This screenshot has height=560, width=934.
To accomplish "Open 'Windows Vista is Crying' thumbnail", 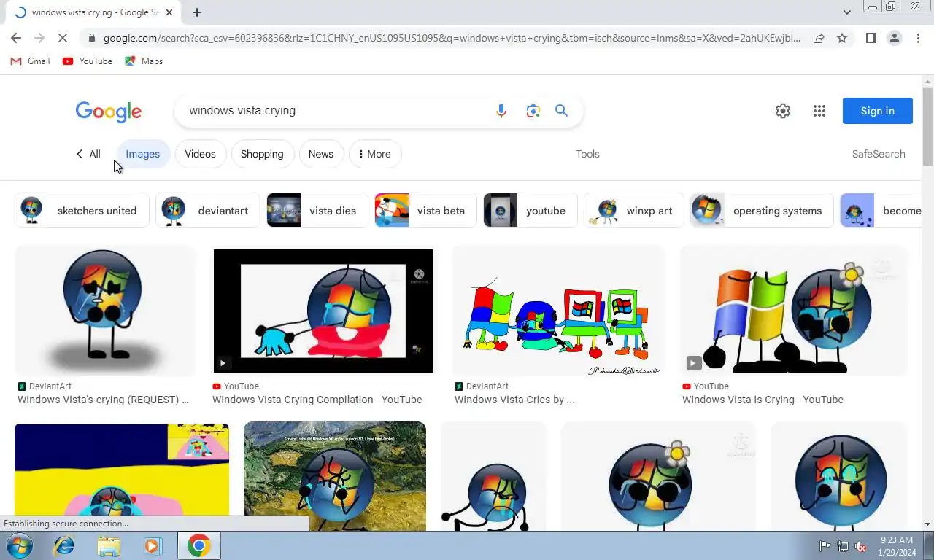I will point(793,311).
